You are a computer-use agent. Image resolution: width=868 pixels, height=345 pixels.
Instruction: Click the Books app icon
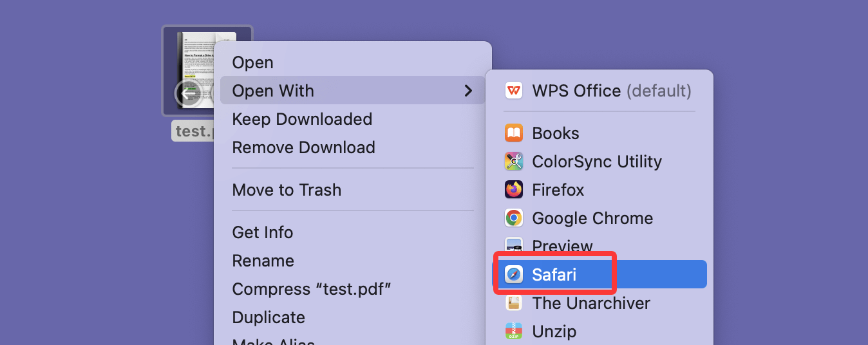(x=514, y=133)
